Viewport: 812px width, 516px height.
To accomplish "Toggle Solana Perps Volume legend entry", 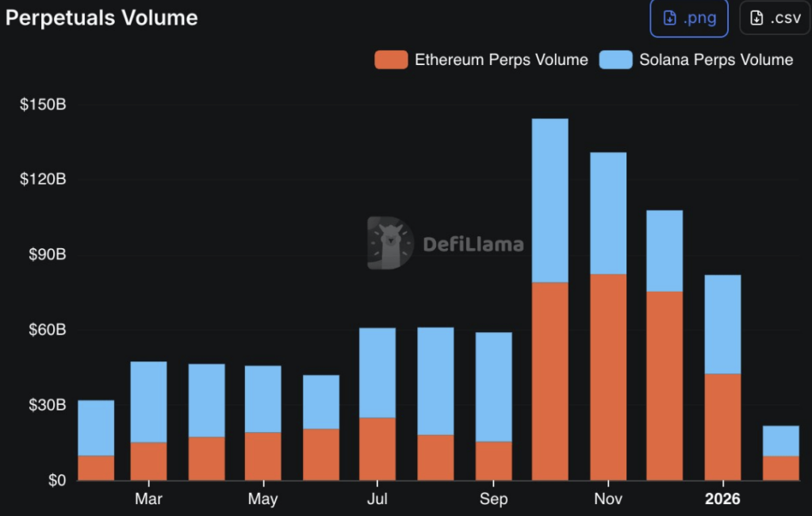I will coord(697,59).
